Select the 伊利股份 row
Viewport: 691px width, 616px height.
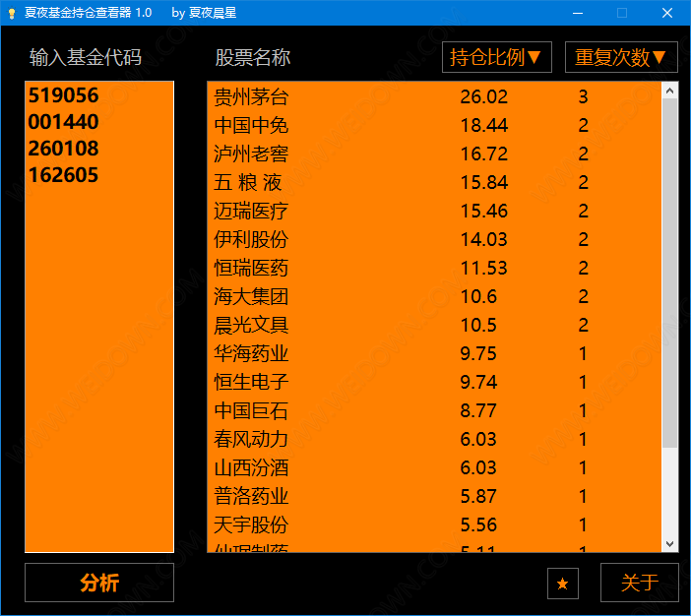(434, 240)
